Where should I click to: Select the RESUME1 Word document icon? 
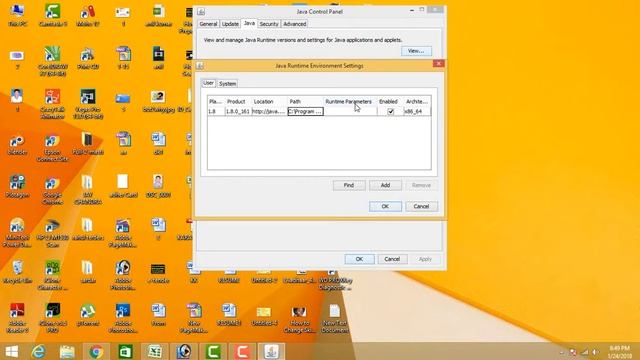(229, 315)
